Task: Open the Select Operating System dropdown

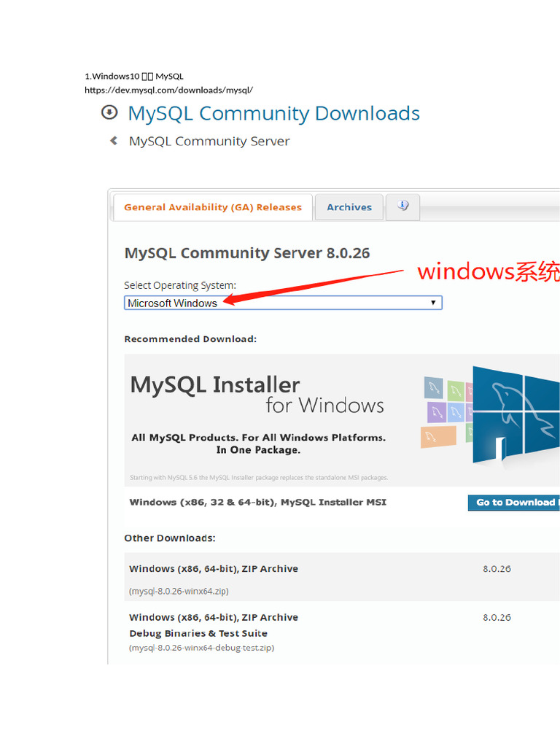Action: coord(283,303)
